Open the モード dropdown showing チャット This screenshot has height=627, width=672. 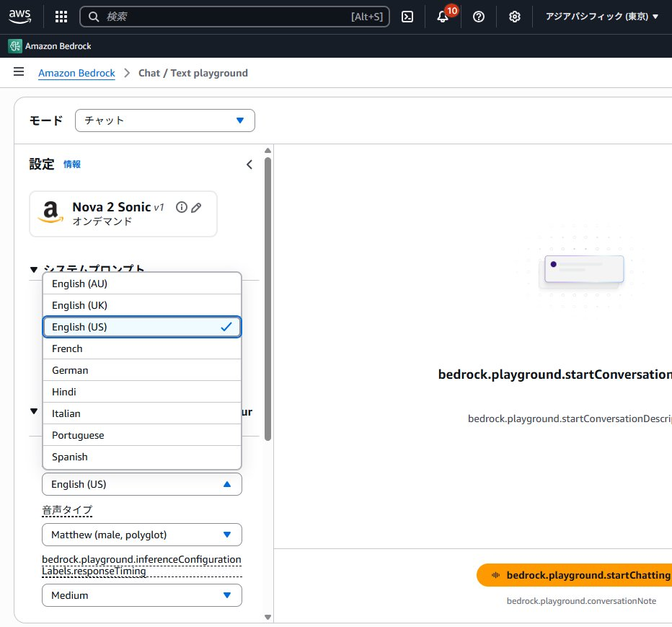[x=164, y=120]
